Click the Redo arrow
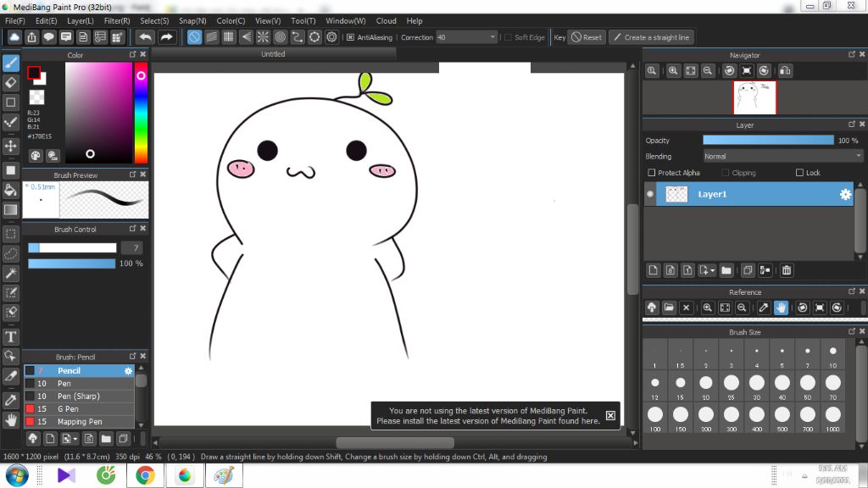This screenshot has width=868, height=488. coord(166,37)
